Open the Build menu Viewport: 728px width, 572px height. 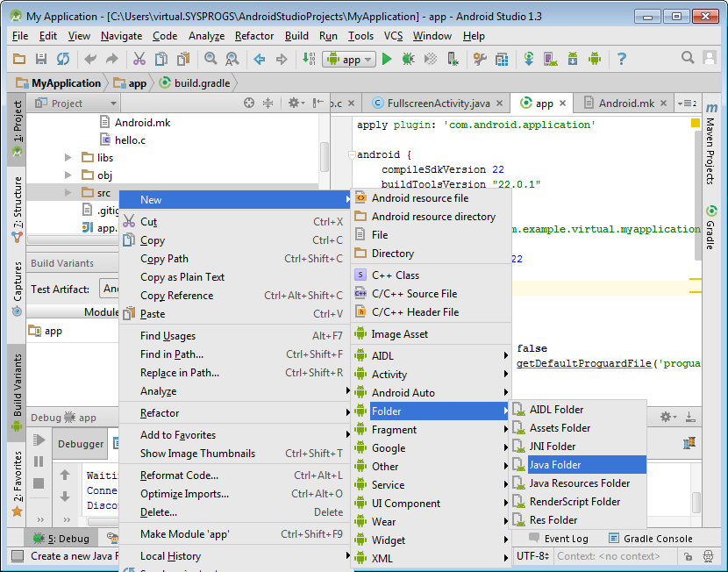tap(296, 36)
